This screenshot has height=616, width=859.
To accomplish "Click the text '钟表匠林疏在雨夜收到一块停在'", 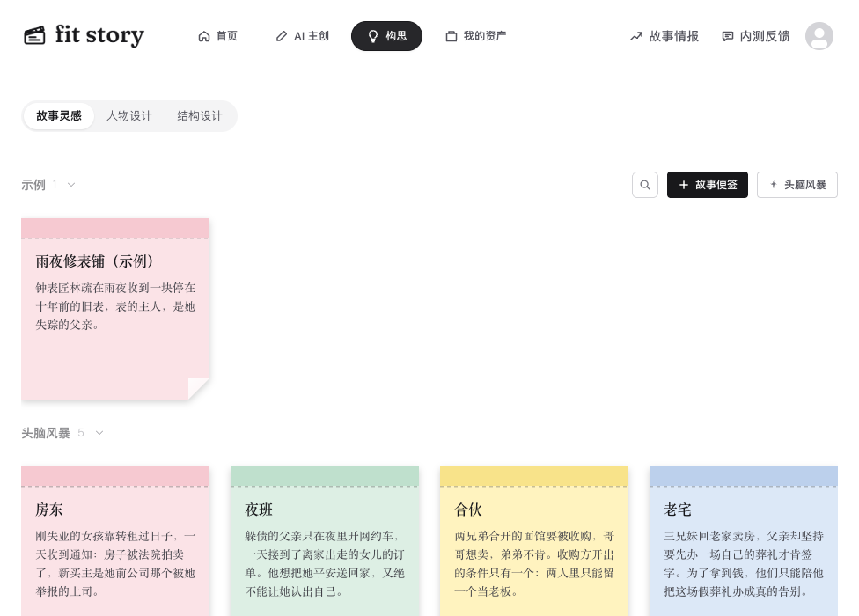I will [115, 288].
